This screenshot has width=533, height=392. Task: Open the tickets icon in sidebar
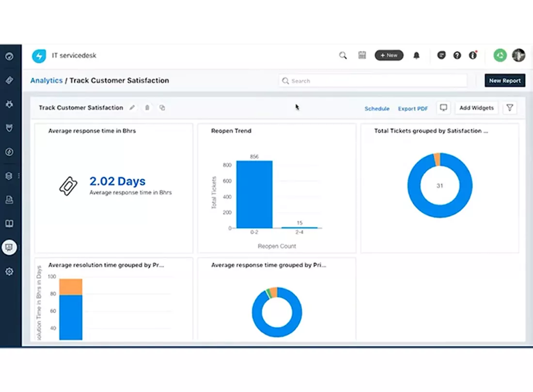click(10, 80)
